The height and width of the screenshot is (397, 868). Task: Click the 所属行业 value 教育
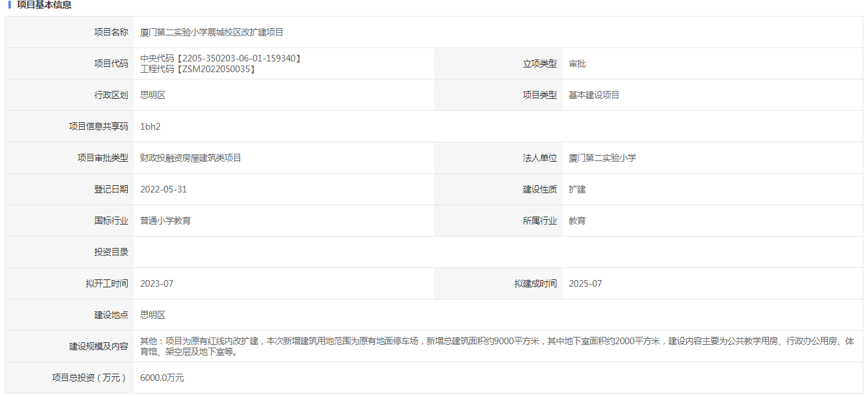coord(577,221)
